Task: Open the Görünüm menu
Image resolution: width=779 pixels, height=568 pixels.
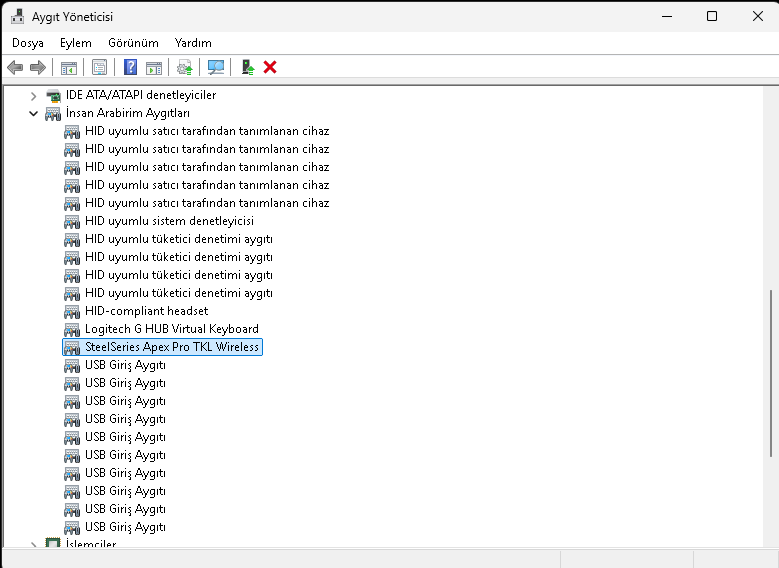Action: (133, 43)
